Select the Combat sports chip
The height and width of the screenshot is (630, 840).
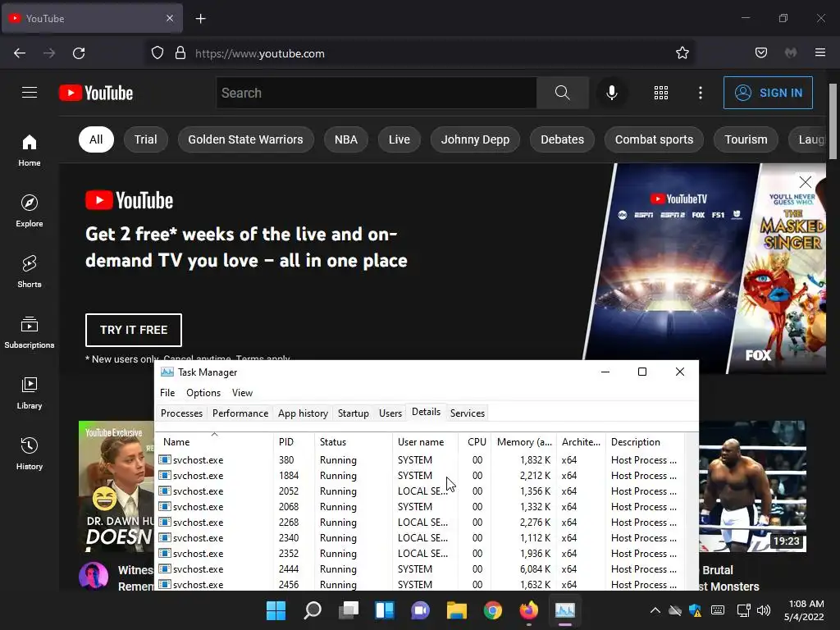[x=654, y=139]
